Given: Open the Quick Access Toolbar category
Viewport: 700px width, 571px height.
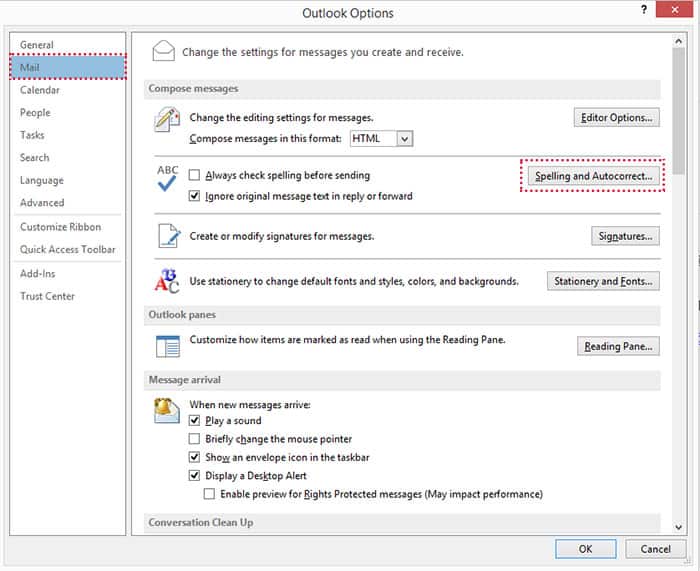Looking at the screenshot, I should click(x=68, y=249).
